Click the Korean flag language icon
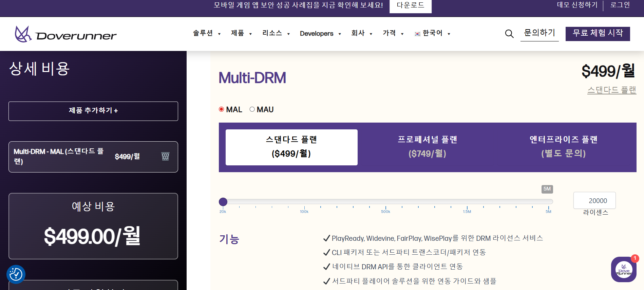This screenshot has height=290, width=644. click(x=417, y=34)
